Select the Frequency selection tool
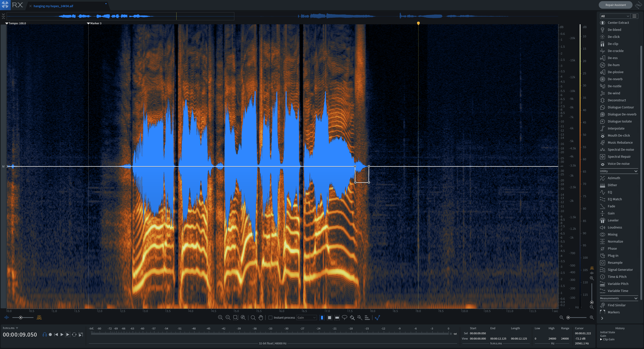Screen dimensions: 644x349 337,318
